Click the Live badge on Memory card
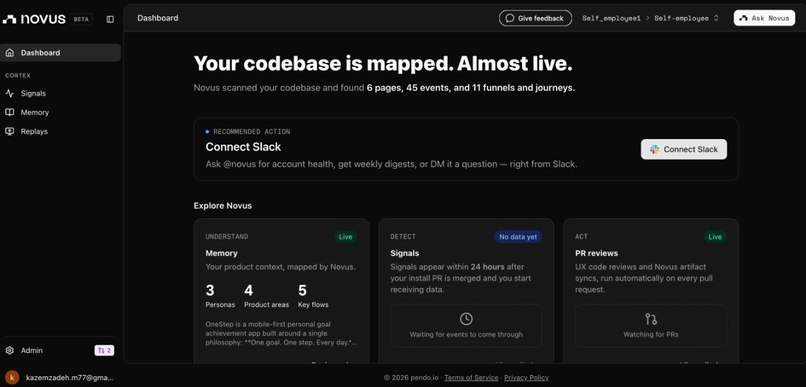Image resolution: width=806 pixels, height=387 pixels. [x=345, y=237]
